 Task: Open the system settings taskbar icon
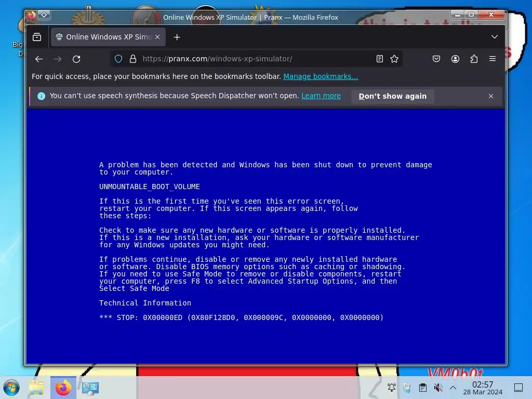coord(90,388)
